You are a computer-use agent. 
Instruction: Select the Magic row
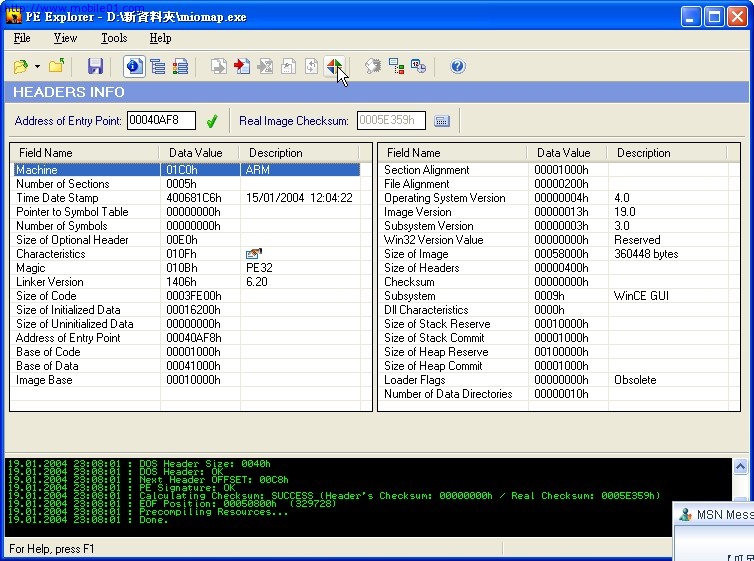187,267
